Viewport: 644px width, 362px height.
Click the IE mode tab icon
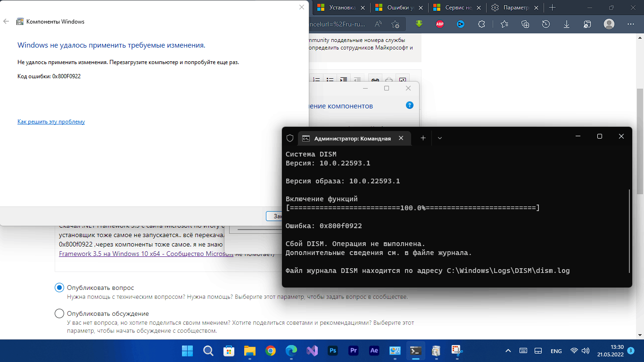point(587,24)
